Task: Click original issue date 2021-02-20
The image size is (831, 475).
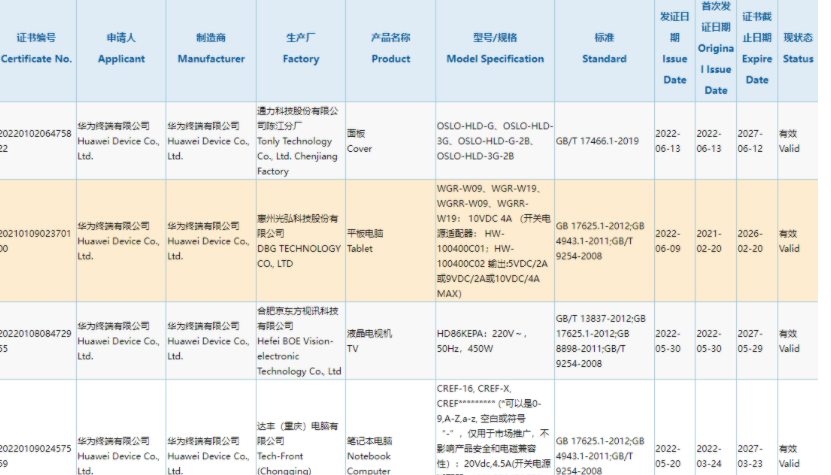Action: [x=716, y=241]
